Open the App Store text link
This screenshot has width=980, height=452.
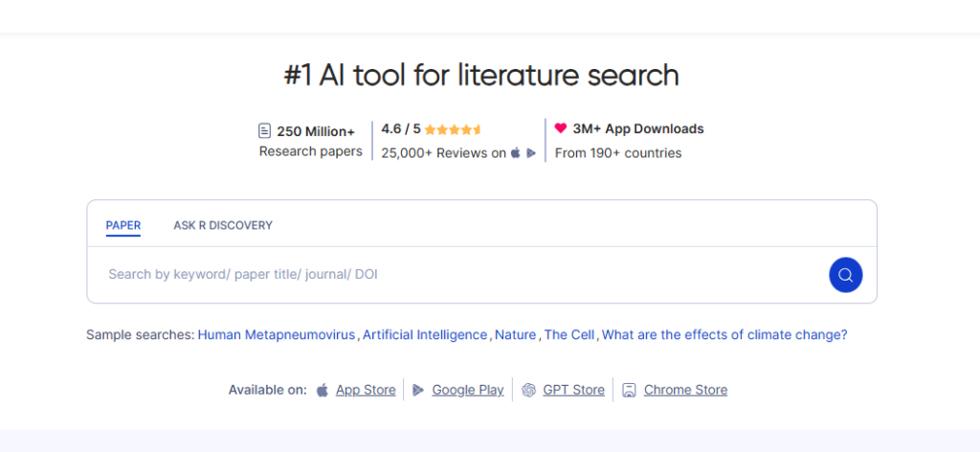(x=366, y=390)
